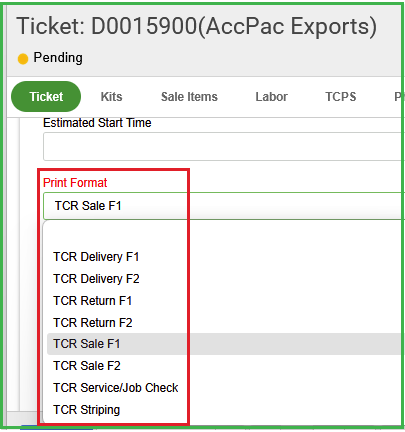Collapse the Print Format dropdown showing TCR Sale F1
405x432 pixels.
[222, 206]
